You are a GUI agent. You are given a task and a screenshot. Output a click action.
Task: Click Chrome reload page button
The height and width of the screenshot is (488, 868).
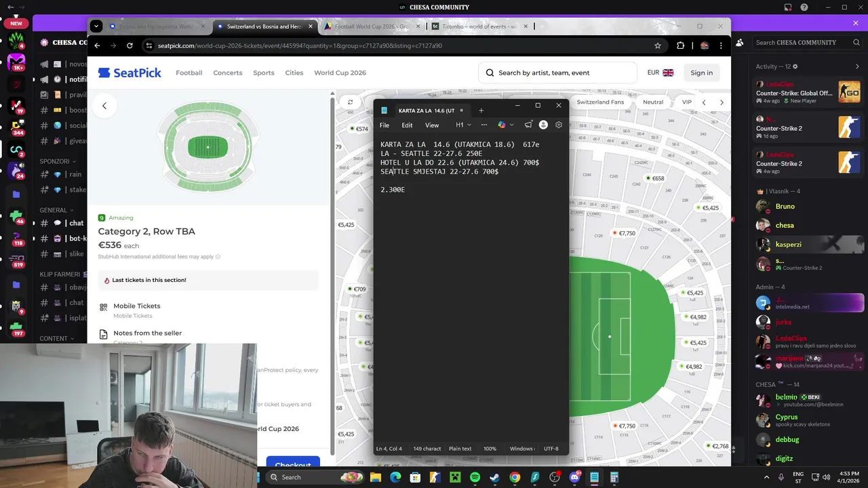(x=130, y=45)
